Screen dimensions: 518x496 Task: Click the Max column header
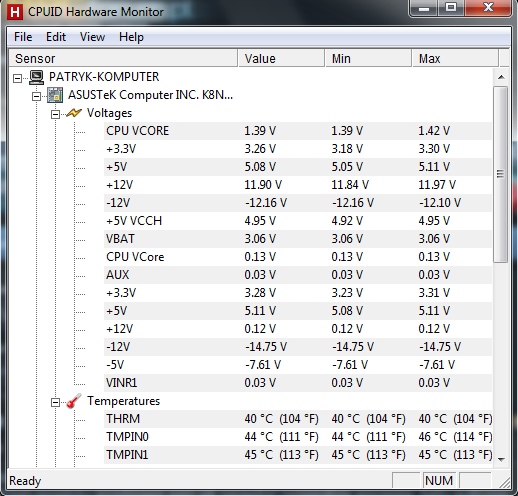[x=455, y=59]
